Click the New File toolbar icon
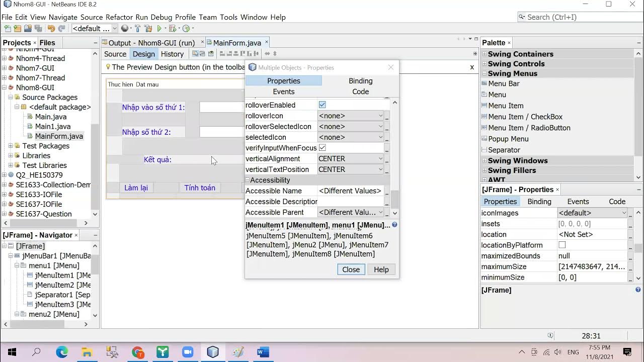Image resolution: width=644 pixels, height=362 pixels. tap(8, 29)
